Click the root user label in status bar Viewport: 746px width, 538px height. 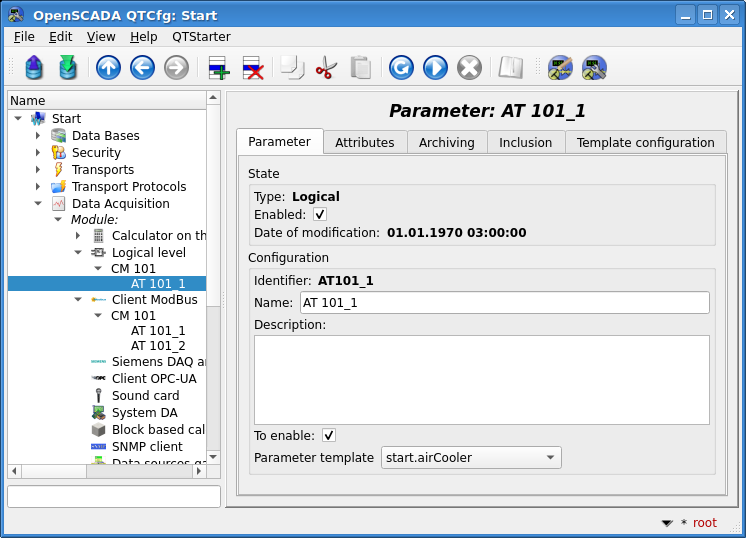(704, 523)
